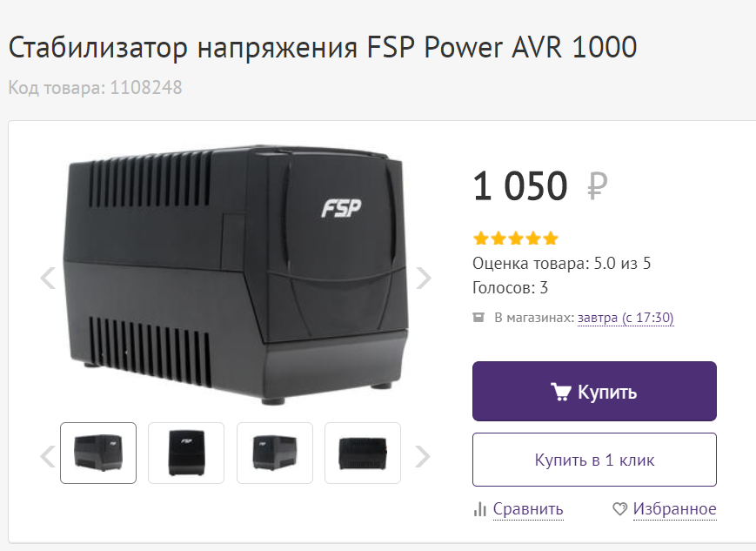Open the завтра (с 17:30) availability link
This screenshot has height=551, width=756.
tap(626, 318)
